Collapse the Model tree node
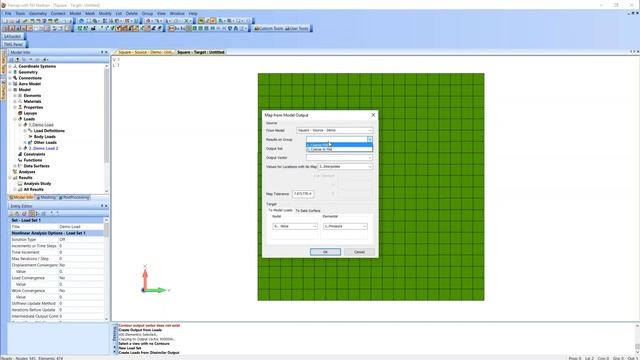Image resolution: width=640 pixels, height=360 pixels. pos(10,89)
